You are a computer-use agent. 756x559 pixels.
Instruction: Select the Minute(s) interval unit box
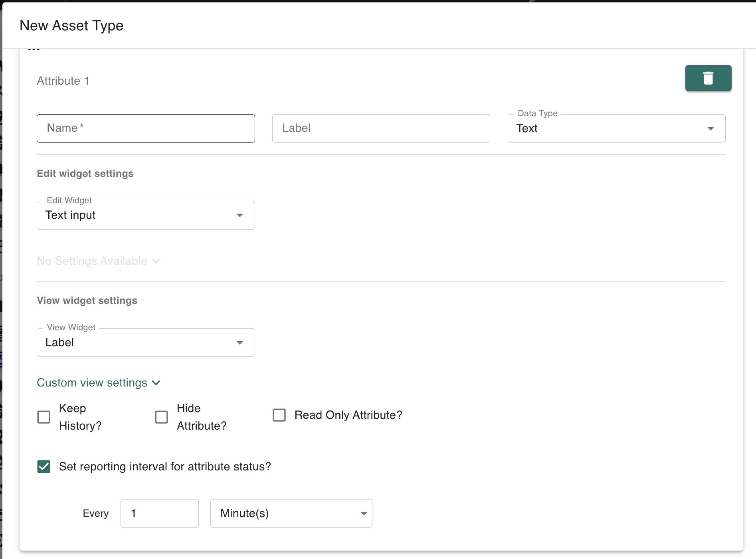[x=283, y=513]
